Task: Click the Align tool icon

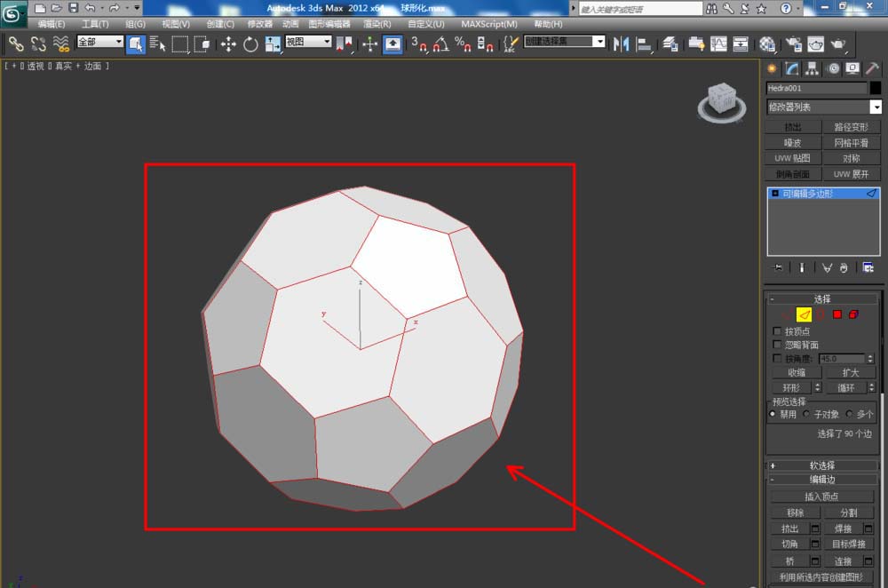Action: (x=643, y=44)
